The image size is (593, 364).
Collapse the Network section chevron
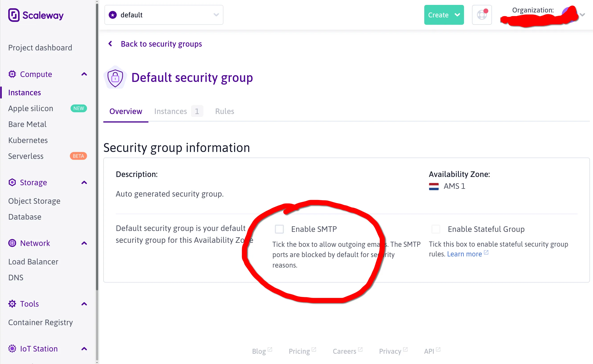point(84,243)
